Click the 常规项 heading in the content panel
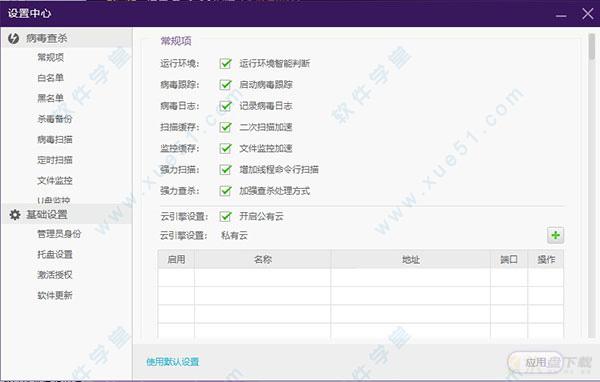The height and width of the screenshot is (382, 600). tap(176, 41)
